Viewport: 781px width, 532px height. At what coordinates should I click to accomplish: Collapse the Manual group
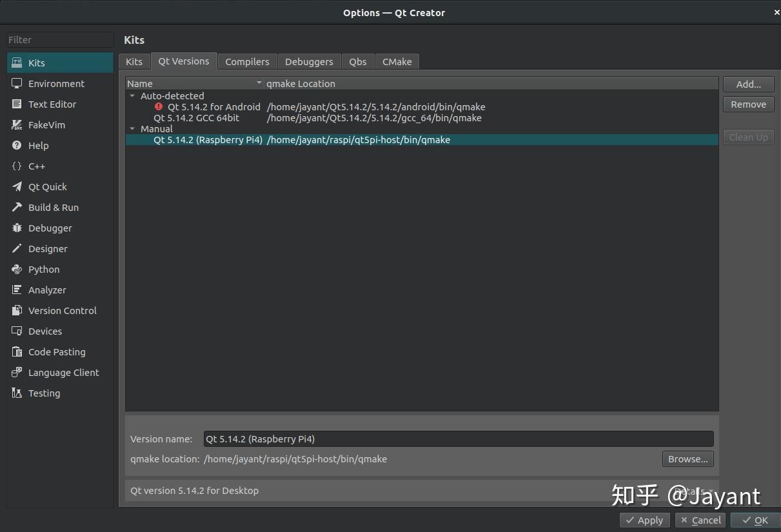point(132,128)
